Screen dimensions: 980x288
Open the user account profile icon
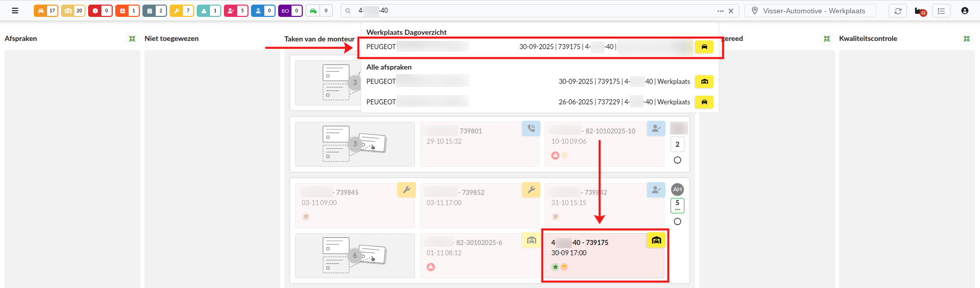coord(965,11)
